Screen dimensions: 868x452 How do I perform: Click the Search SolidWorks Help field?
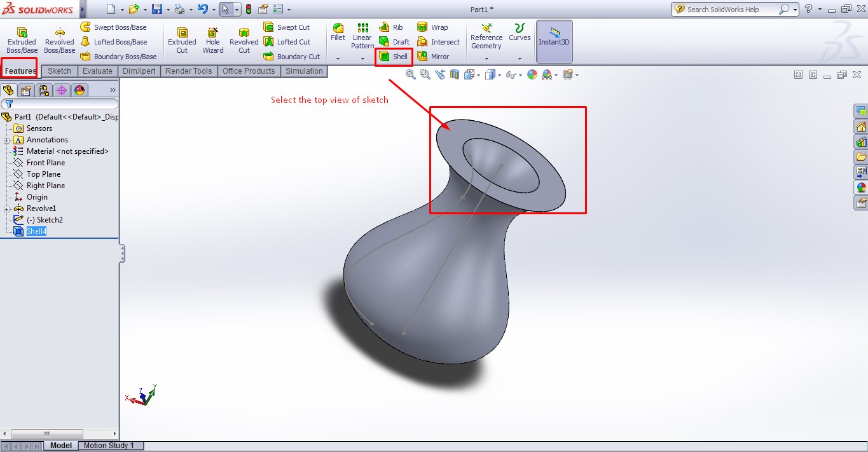click(x=731, y=9)
